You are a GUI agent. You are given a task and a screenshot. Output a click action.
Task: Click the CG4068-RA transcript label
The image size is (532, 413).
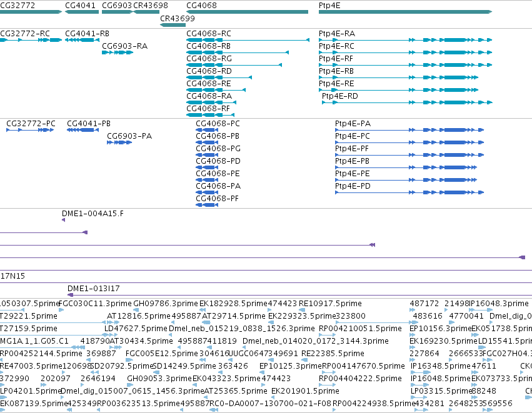209,96
